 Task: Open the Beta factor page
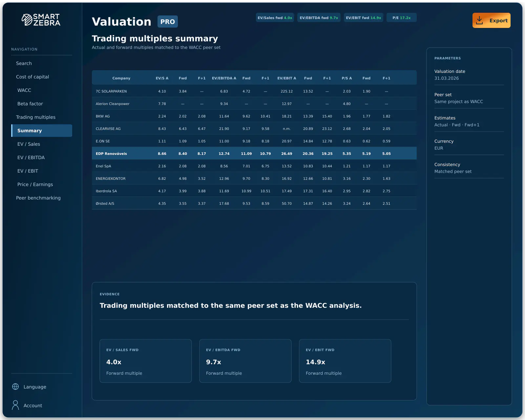(x=42, y=104)
